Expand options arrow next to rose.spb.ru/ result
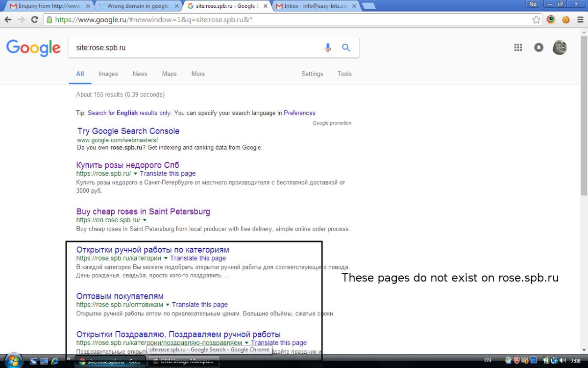The width and height of the screenshot is (588, 368). pos(135,174)
